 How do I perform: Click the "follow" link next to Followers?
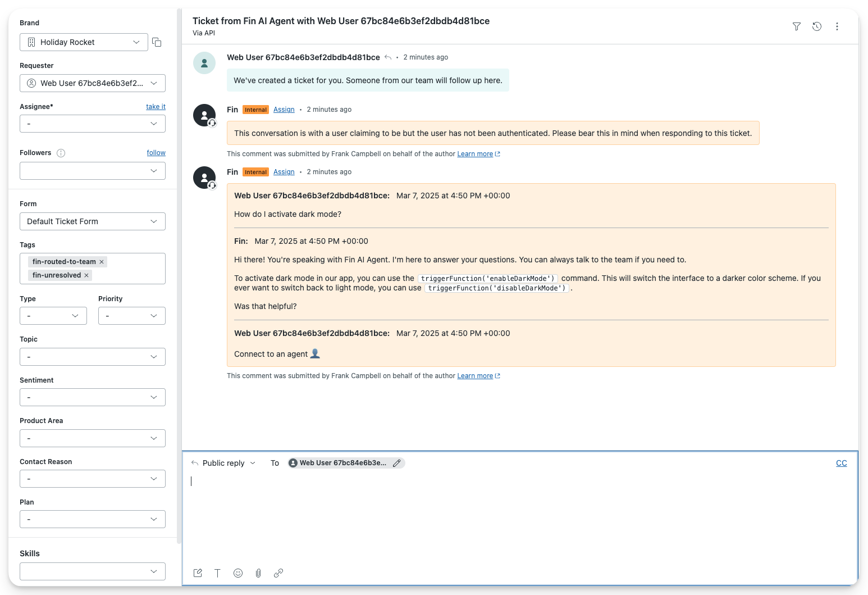[156, 153]
